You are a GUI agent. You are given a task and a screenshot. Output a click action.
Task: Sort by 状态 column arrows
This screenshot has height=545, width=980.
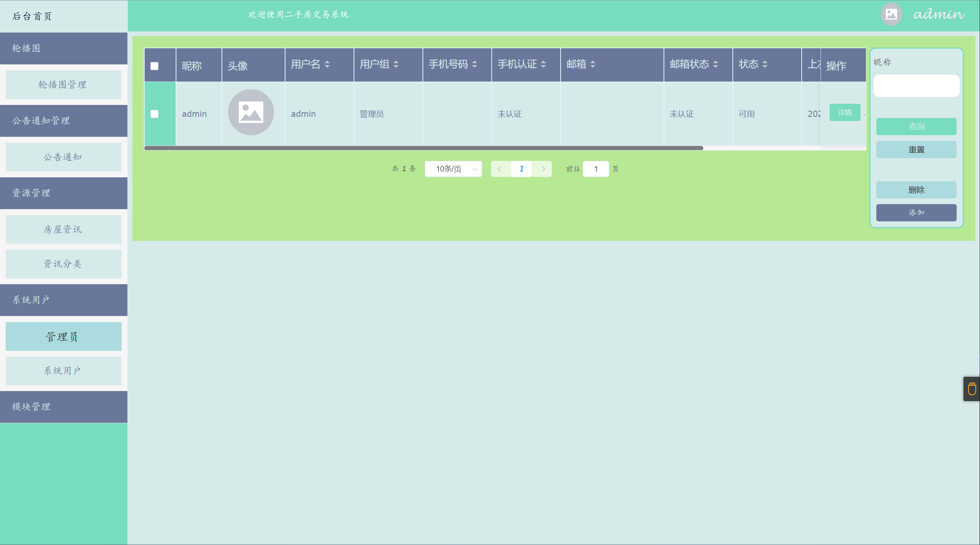(x=765, y=64)
